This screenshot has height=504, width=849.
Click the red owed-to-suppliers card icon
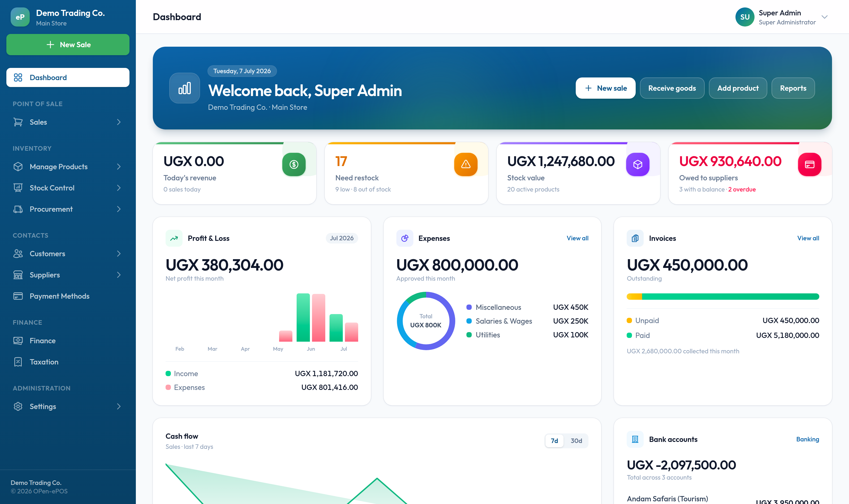(x=810, y=164)
